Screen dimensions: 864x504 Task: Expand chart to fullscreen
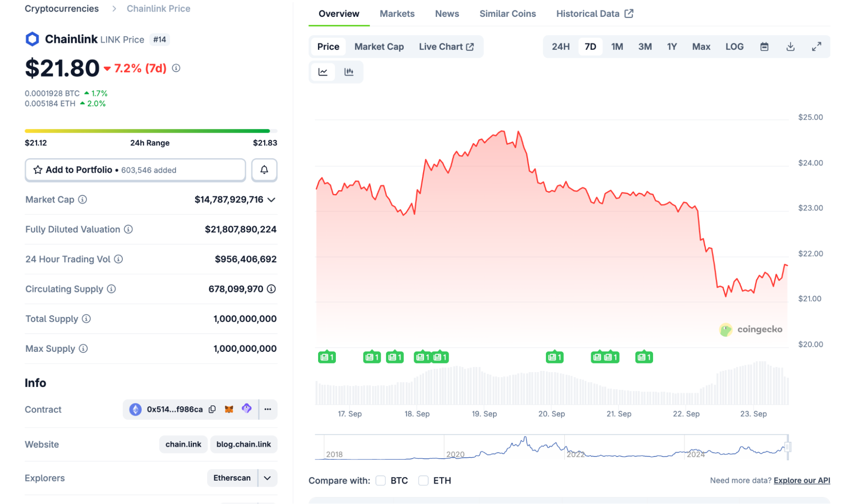click(x=816, y=47)
